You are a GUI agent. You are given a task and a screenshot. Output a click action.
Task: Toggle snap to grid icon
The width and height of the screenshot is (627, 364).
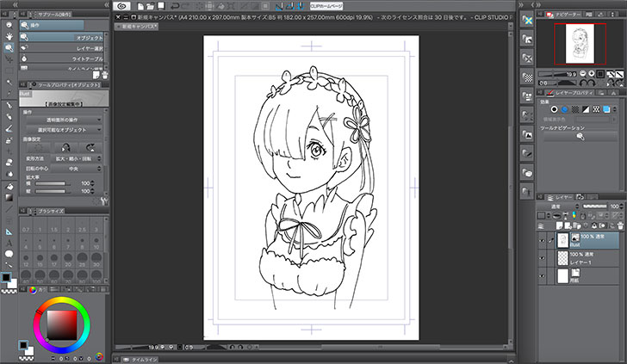coord(300,6)
